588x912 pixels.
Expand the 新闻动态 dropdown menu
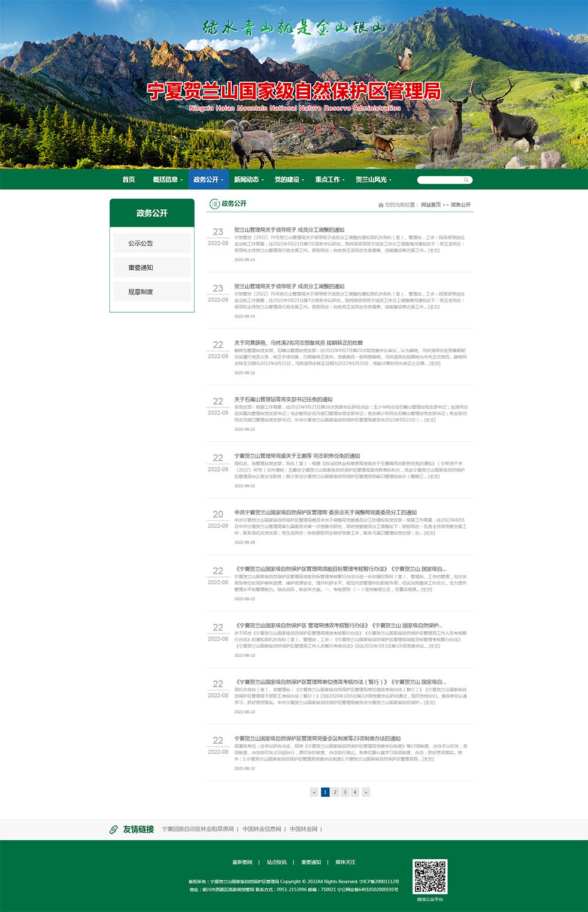click(x=248, y=180)
